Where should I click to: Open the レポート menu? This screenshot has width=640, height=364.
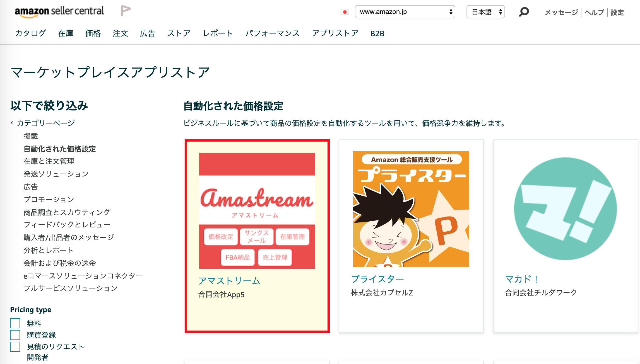pyautogui.click(x=218, y=33)
